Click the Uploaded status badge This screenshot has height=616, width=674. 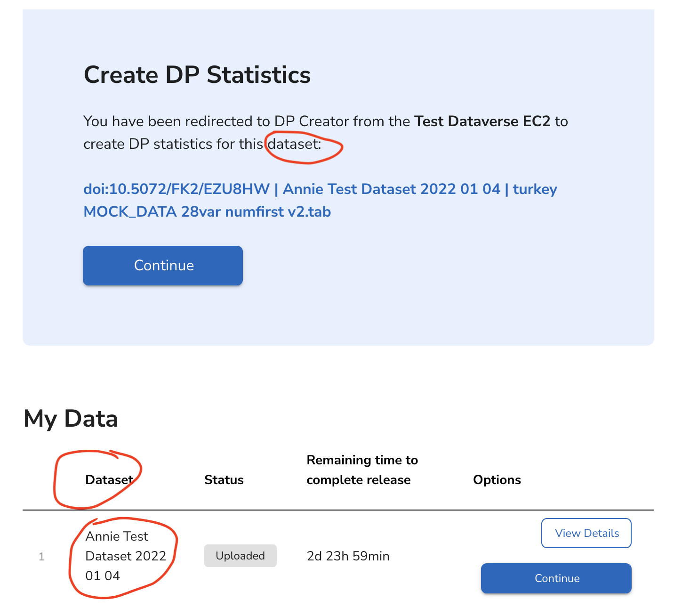(240, 555)
